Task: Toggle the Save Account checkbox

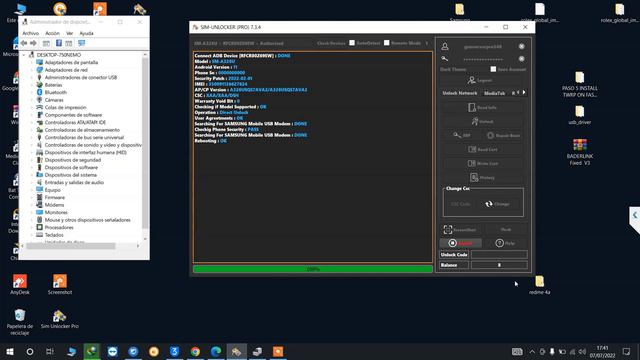Action: pos(493,69)
